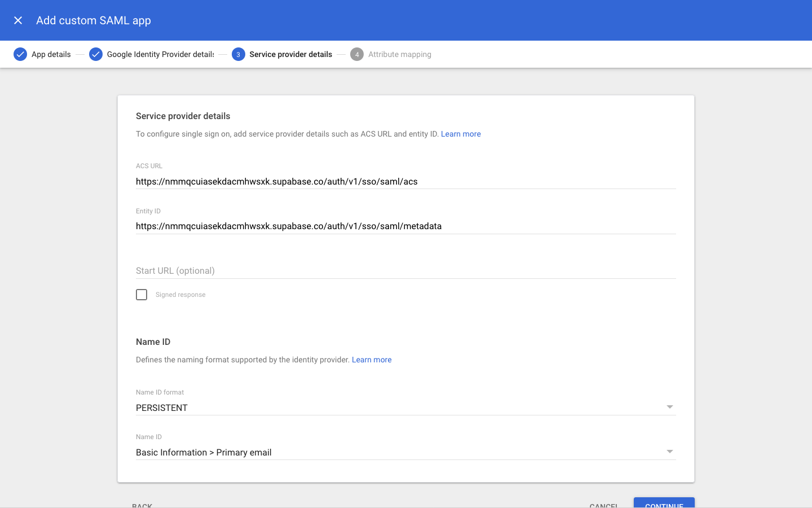Open the PERSISTENT format selector
The height and width of the screenshot is (508, 812).
pos(395,408)
